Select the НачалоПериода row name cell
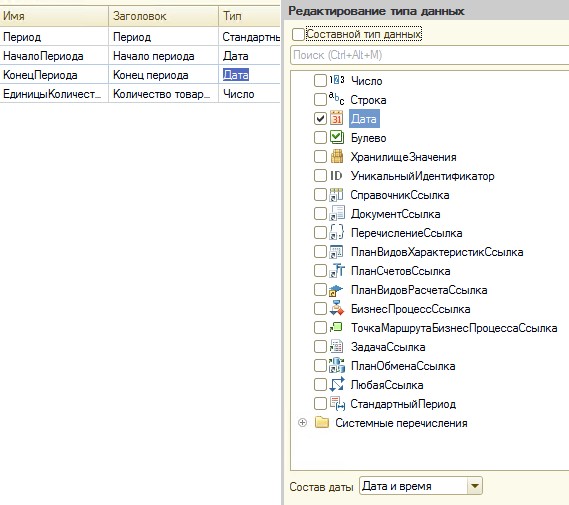Screen dimensions: 569x505 (54, 56)
